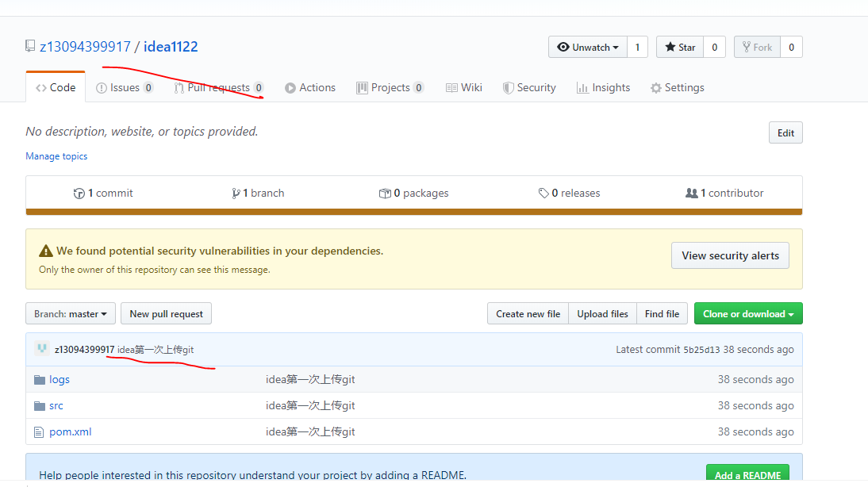The height and width of the screenshot is (487, 868).
Task: View the 0 packages link
Action: coord(413,194)
